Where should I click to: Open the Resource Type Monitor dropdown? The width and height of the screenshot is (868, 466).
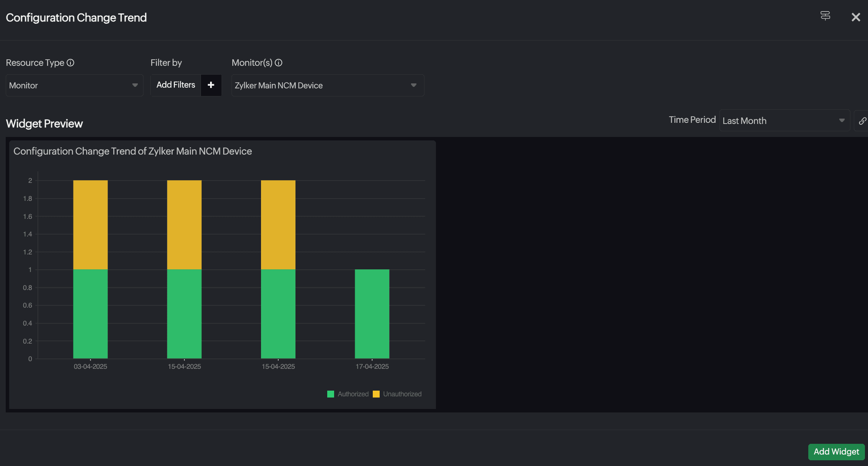tap(74, 85)
